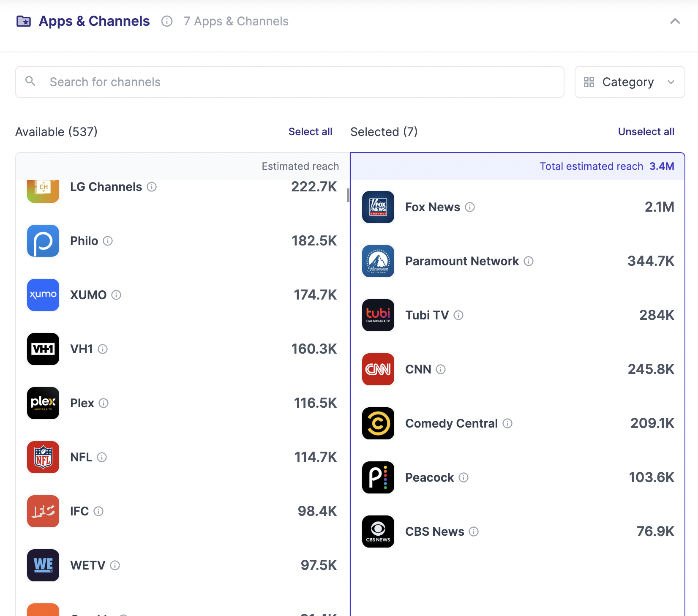
Task: Click the LG Channels name
Action: tap(106, 187)
